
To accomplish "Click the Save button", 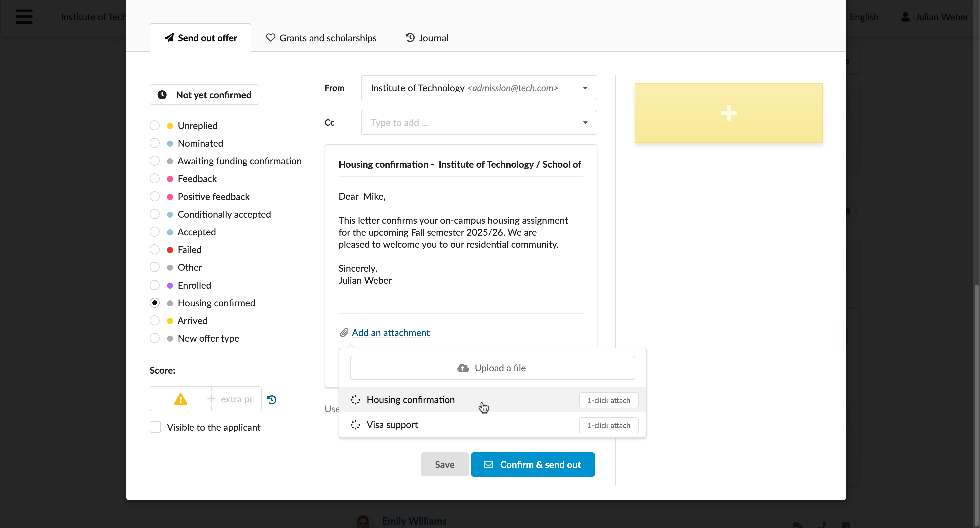I will (x=444, y=464).
